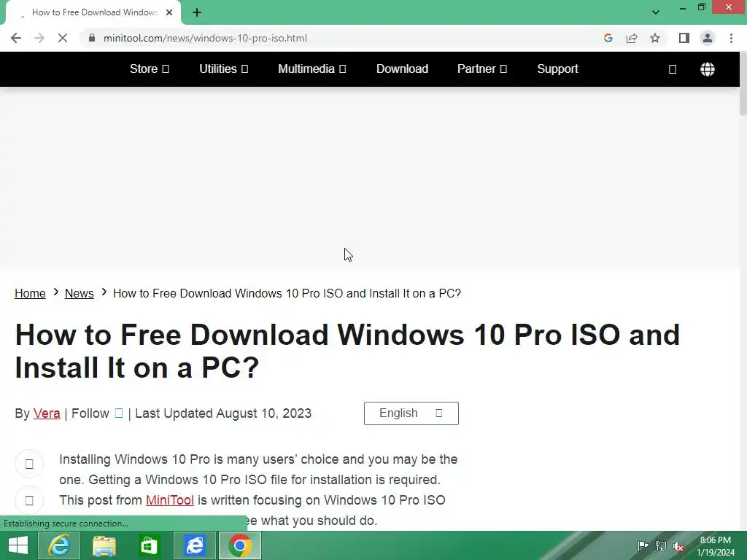Open the Multimedia menu

click(x=311, y=69)
